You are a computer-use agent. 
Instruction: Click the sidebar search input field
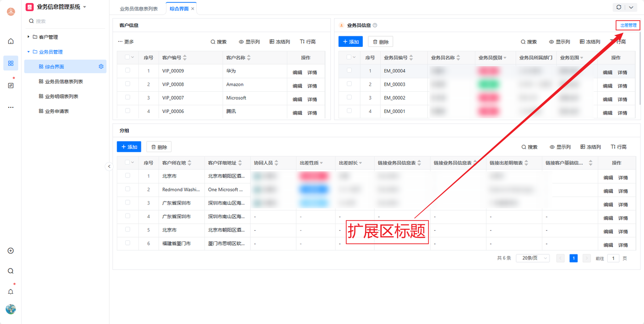(65, 21)
